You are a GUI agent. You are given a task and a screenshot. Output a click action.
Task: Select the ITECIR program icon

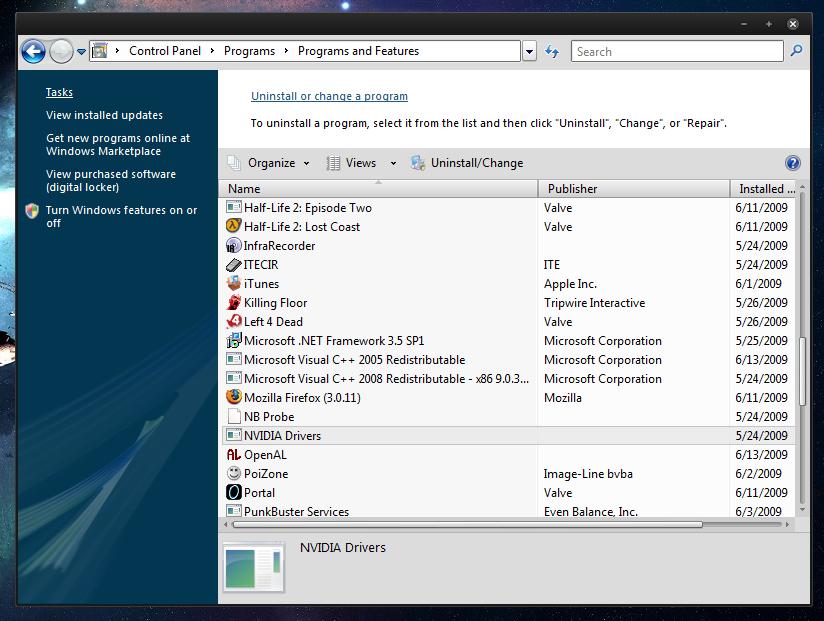tap(234, 264)
